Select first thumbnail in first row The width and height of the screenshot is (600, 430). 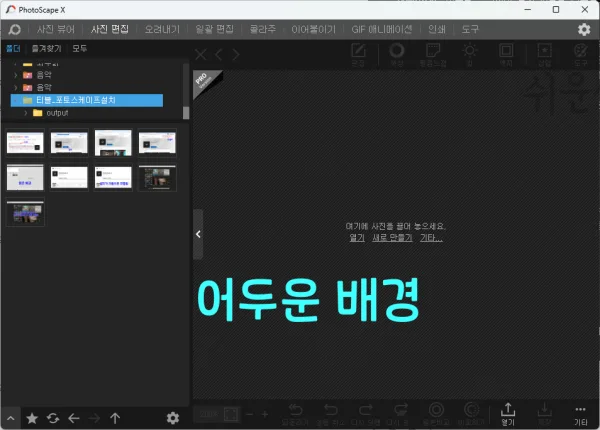coord(25,143)
